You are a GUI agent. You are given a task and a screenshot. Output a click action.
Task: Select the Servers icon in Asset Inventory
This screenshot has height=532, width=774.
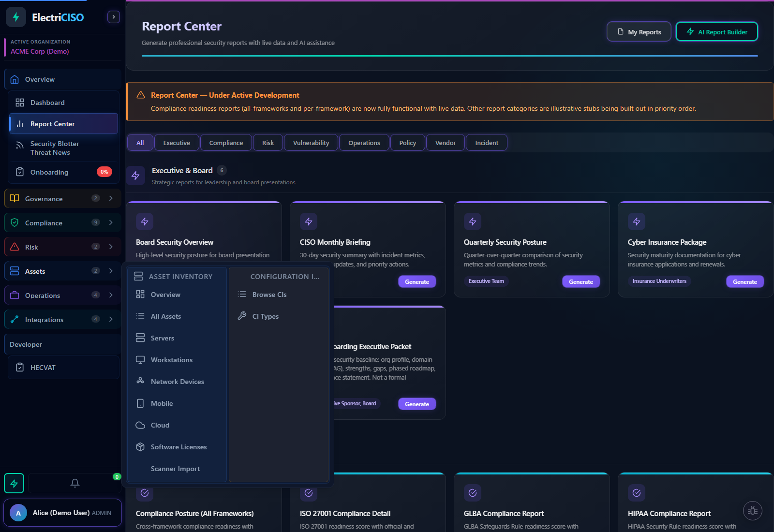click(x=140, y=338)
